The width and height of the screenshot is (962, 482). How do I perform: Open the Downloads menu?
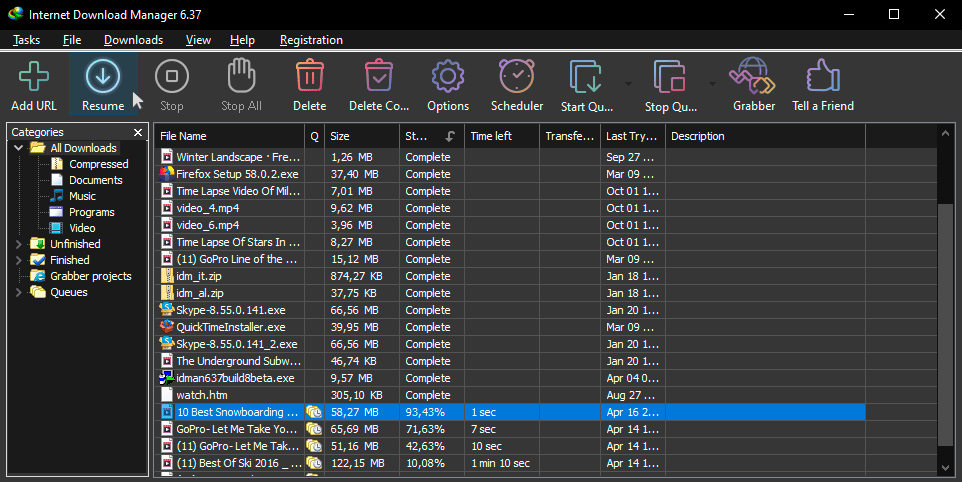[133, 40]
